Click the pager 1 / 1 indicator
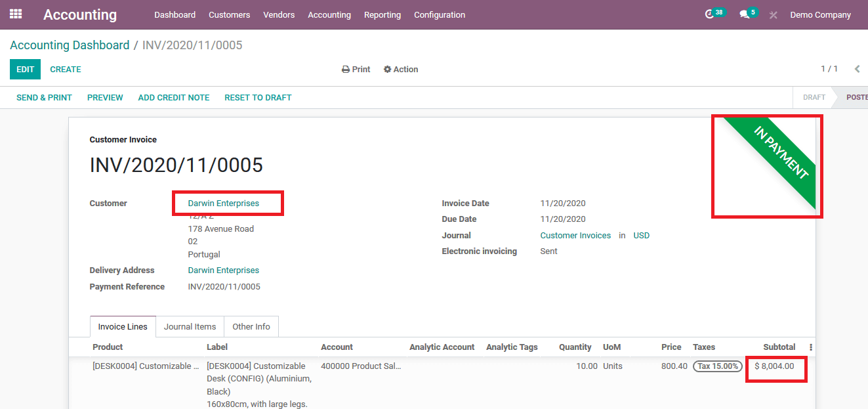Image resolution: width=868 pixels, height=409 pixels. [x=829, y=69]
